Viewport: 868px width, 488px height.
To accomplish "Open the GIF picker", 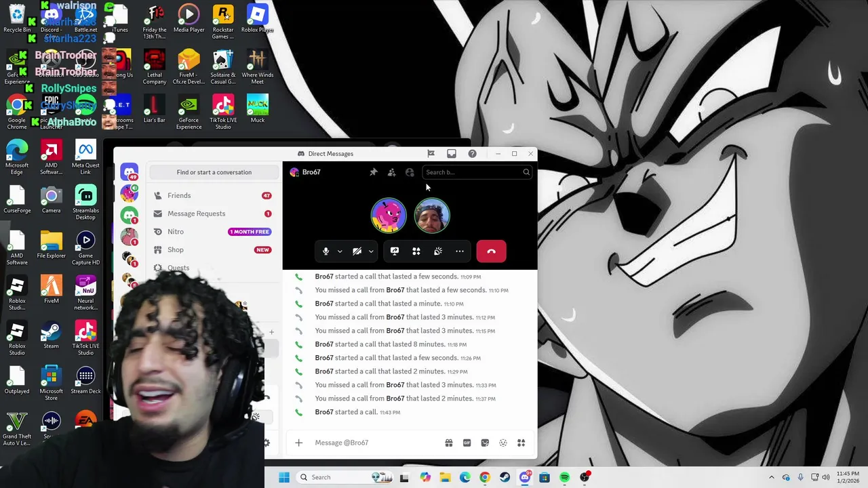I will tap(467, 443).
